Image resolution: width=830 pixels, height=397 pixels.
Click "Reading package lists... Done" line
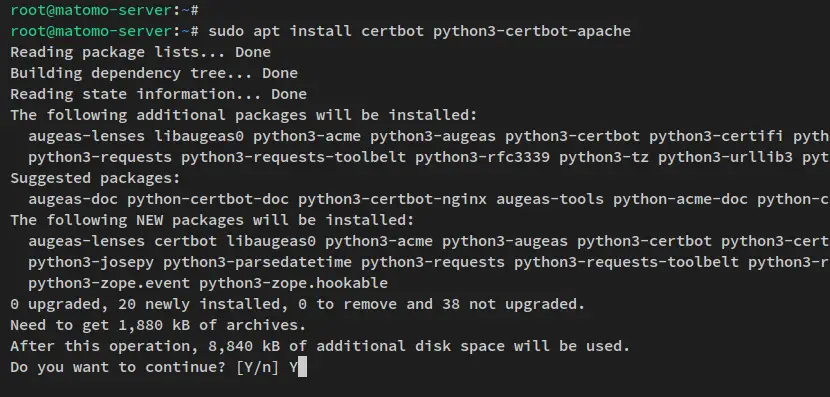[x=140, y=52]
